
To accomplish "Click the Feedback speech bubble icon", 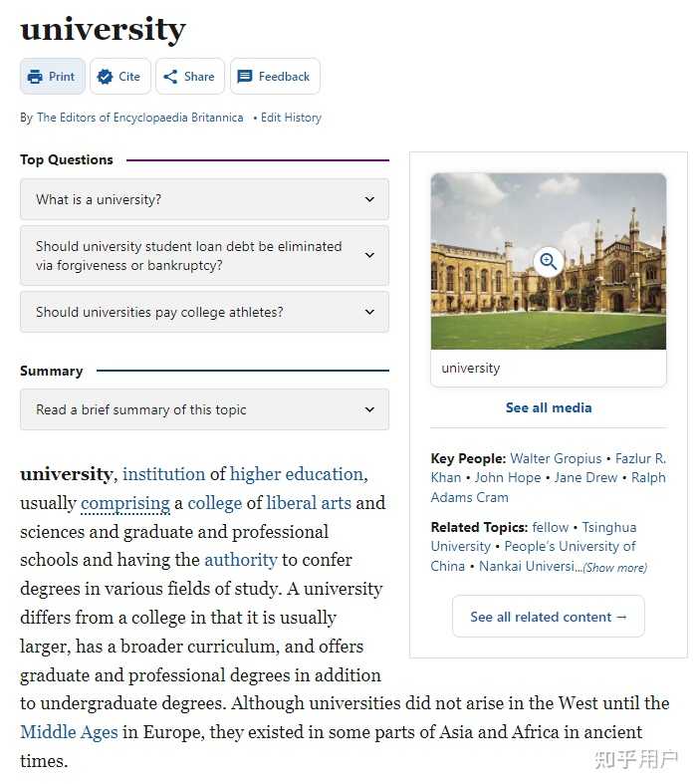I will point(245,77).
